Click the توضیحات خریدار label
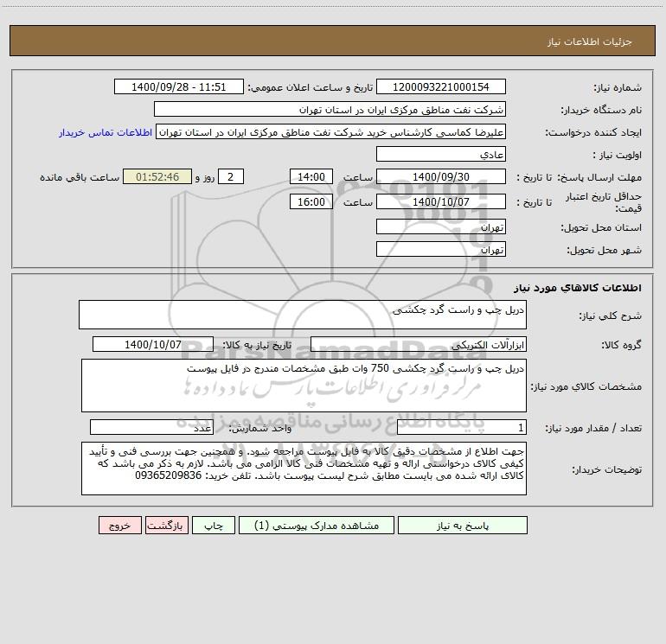The width and height of the screenshot is (666, 644). (606, 469)
